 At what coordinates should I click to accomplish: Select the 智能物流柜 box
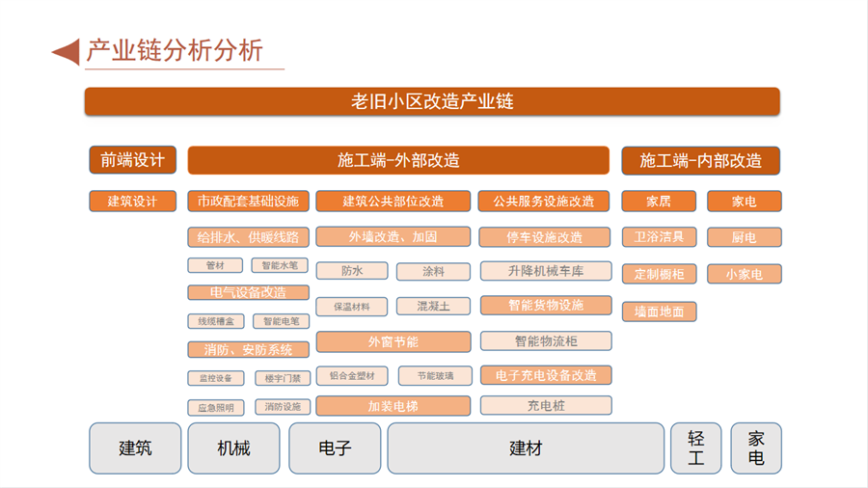tap(546, 340)
